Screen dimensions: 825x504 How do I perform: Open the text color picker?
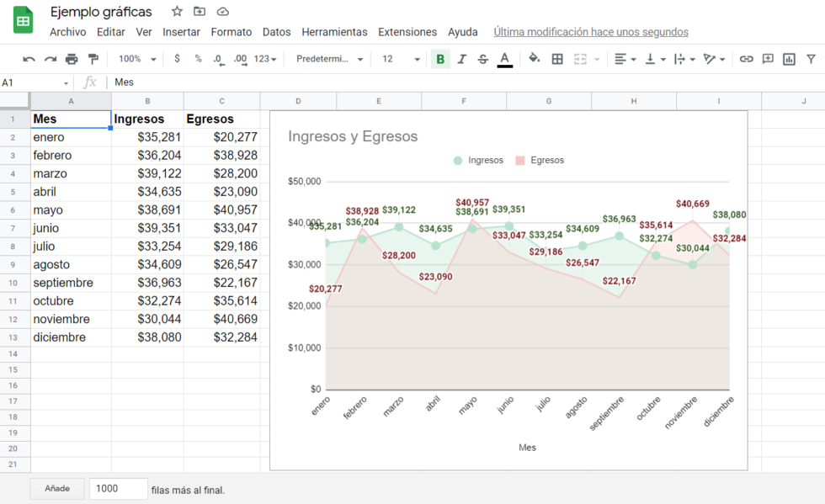coord(503,59)
